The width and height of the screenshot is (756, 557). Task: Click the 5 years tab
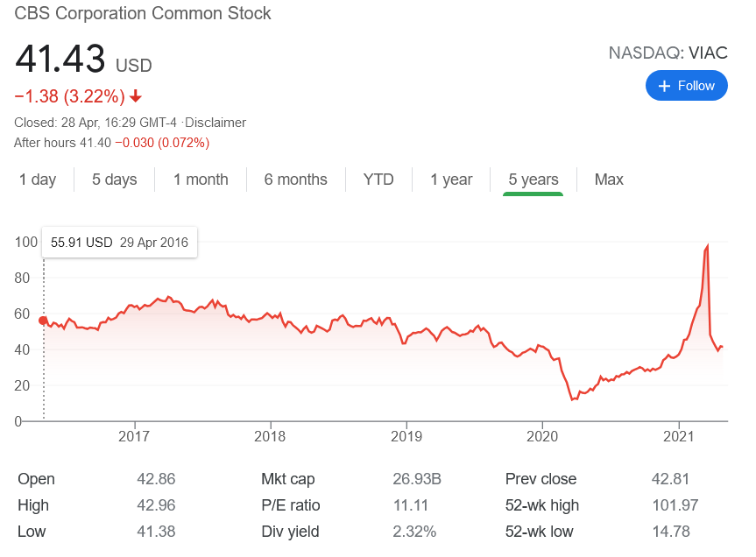(x=533, y=180)
